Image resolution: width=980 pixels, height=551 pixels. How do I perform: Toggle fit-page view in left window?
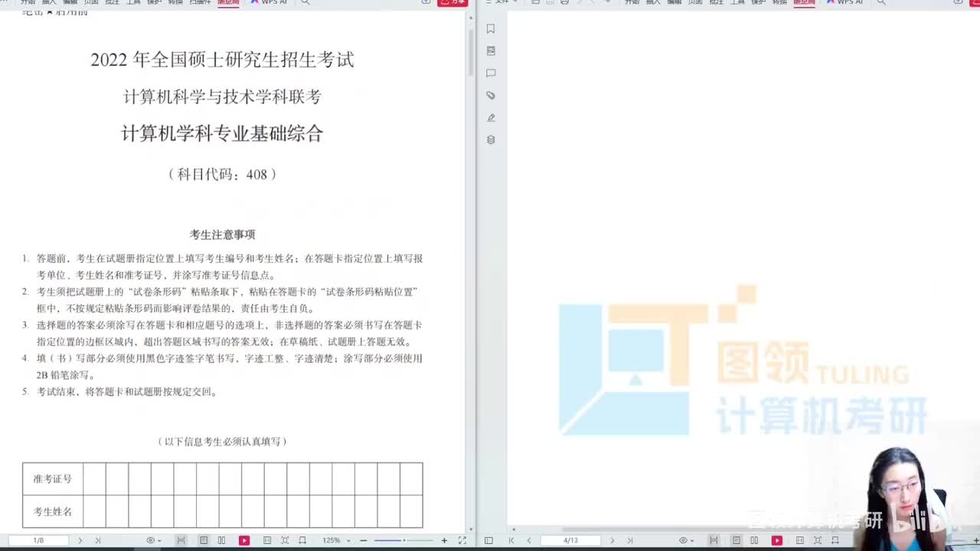[x=285, y=540]
